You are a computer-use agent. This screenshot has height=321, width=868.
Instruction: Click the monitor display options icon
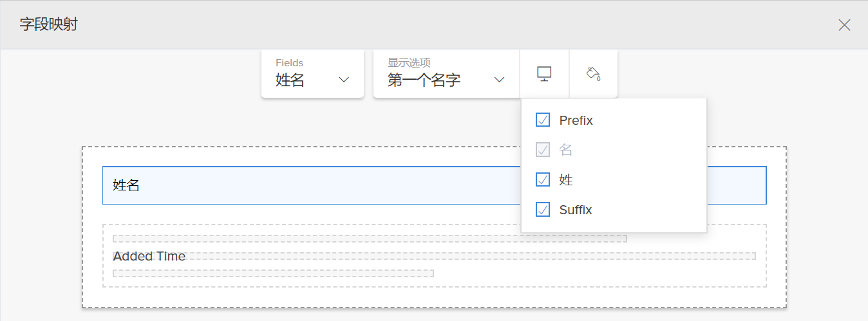click(x=544, y=73)
